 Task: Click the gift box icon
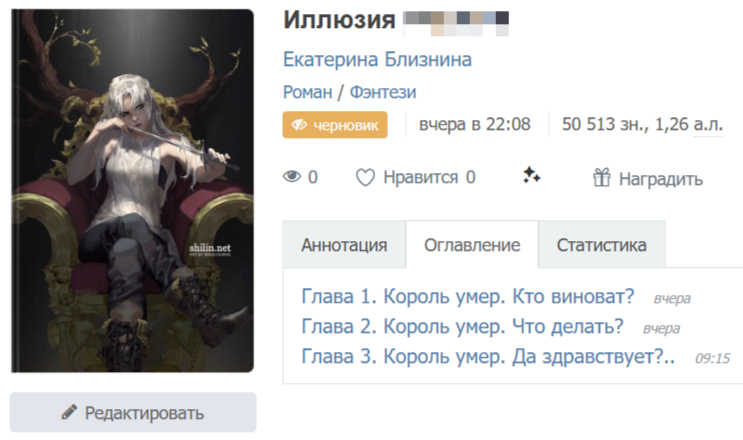click(602, 178)
